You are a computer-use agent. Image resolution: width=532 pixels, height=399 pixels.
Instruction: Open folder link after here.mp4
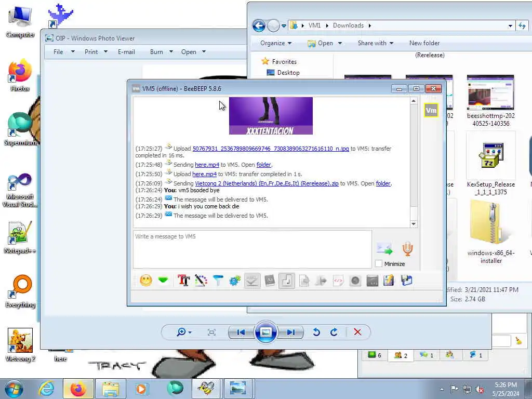(263, 165)
